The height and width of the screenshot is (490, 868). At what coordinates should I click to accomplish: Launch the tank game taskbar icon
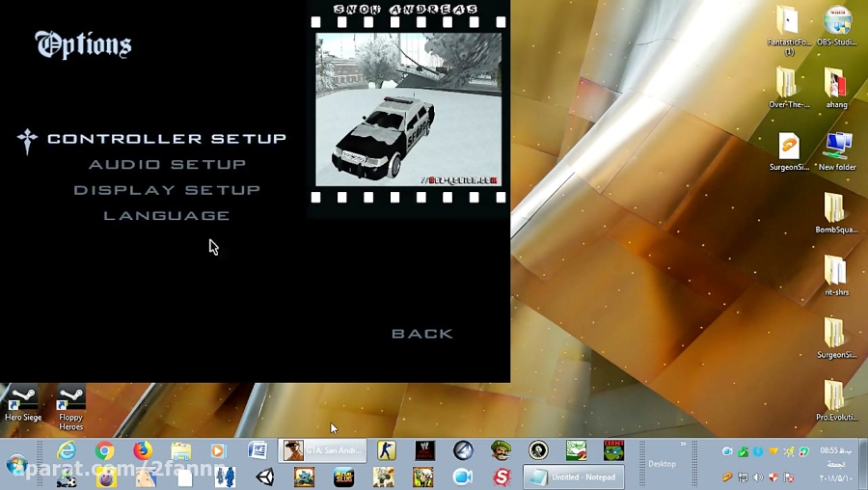[x=305, y=477]
